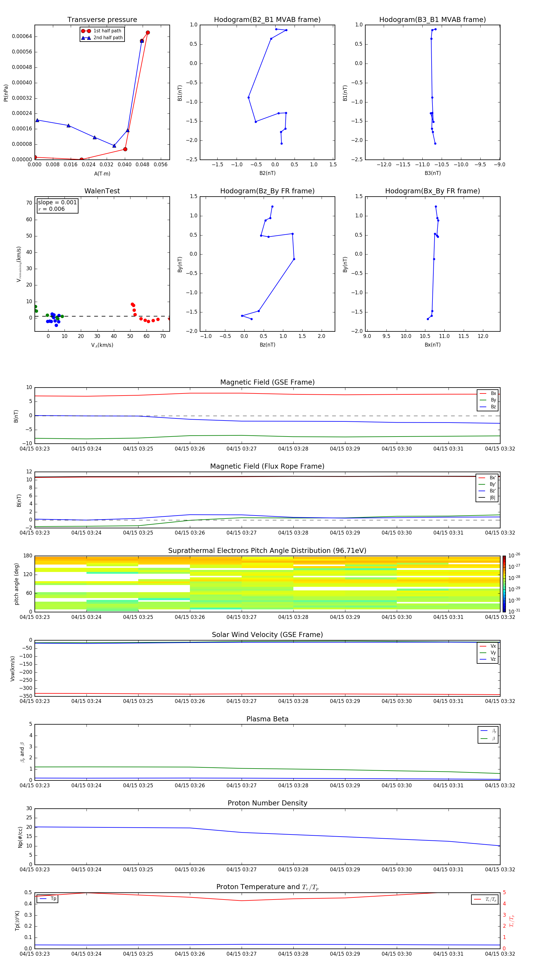Click the "Hodogram(B3_B1 MVAB frame)" title
535x980 pixels.
(432, 20)
